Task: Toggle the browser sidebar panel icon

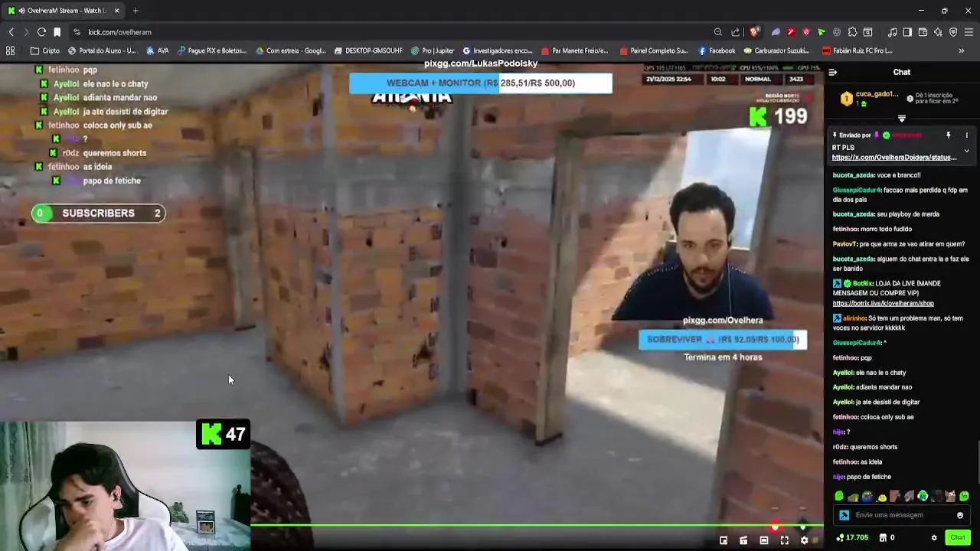Action: pyautogui.click(x=907, y=32)
